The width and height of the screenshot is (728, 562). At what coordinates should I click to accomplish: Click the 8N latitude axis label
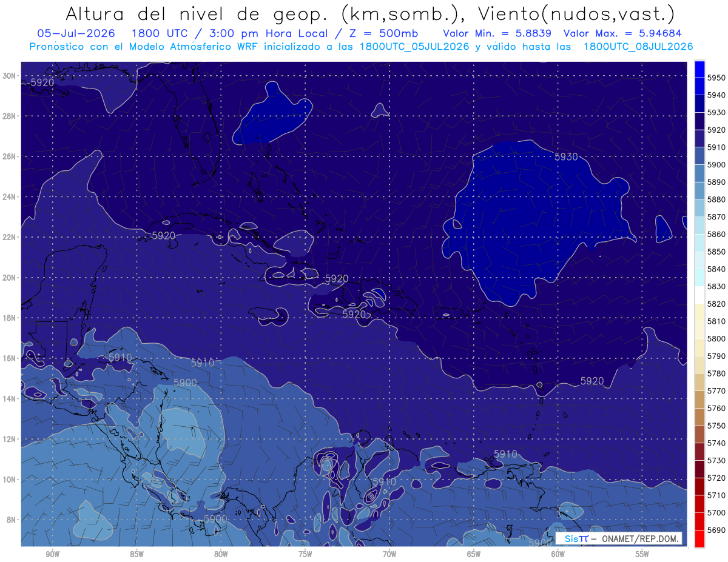(x=12, y=520)
